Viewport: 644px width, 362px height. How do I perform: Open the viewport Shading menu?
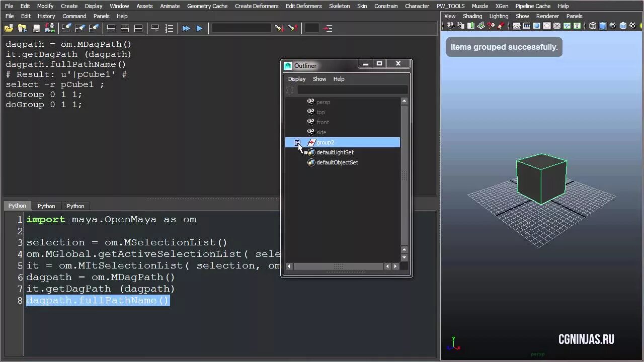pyautogui.click(x=472, y=16)
